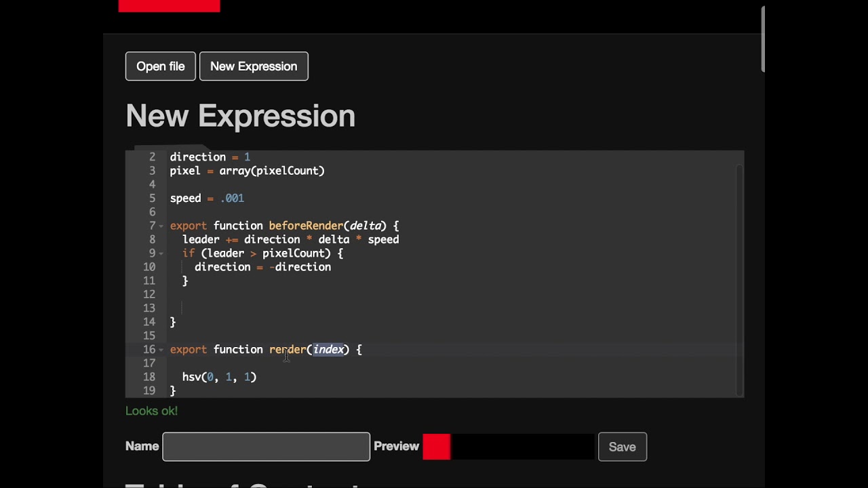Screen dimensions: 868x488
Task: Click the hsv(0, 1, 1) call
Action: pos(219,377)
